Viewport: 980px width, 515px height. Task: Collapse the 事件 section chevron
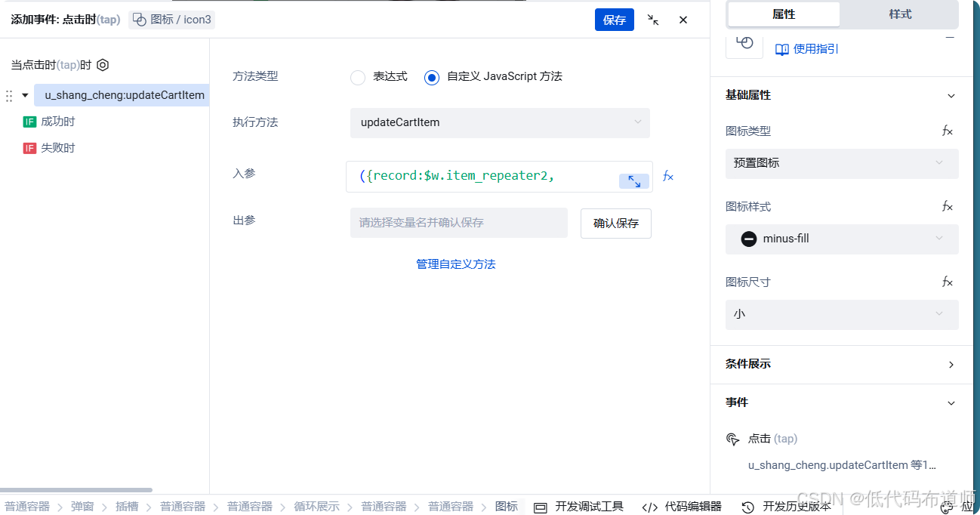tap(951, 403)
